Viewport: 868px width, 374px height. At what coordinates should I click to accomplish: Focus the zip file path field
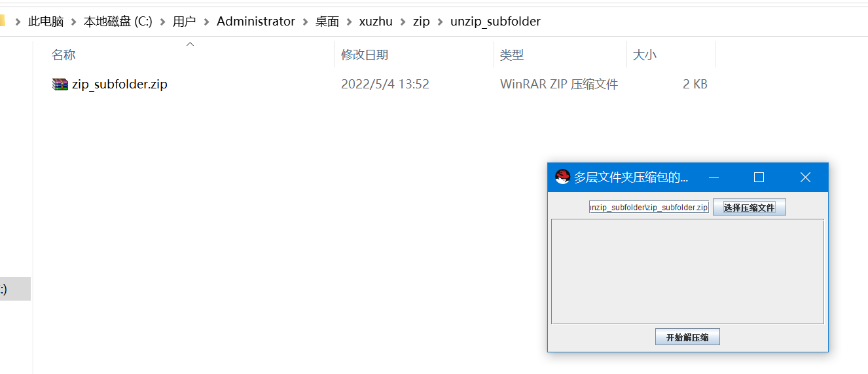(649, 207)
